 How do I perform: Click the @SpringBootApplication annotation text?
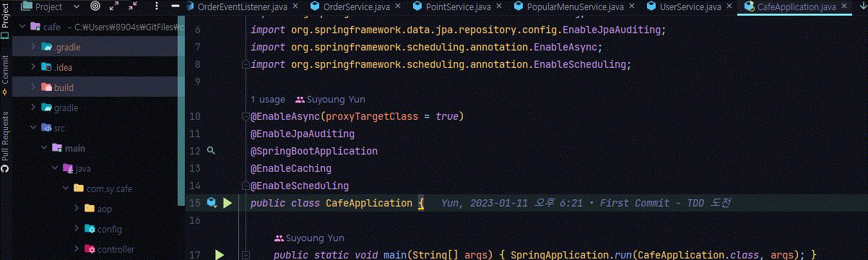tap(314, 151)
